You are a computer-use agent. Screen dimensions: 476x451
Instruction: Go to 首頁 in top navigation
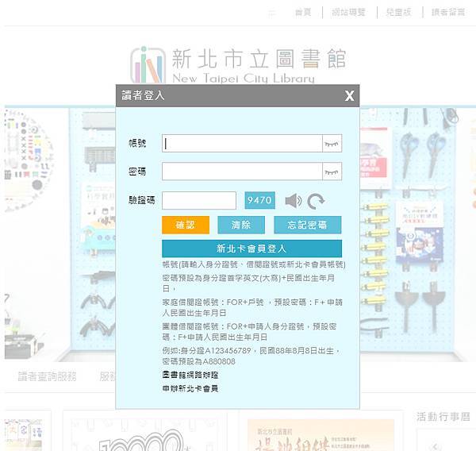click(303, 12)
